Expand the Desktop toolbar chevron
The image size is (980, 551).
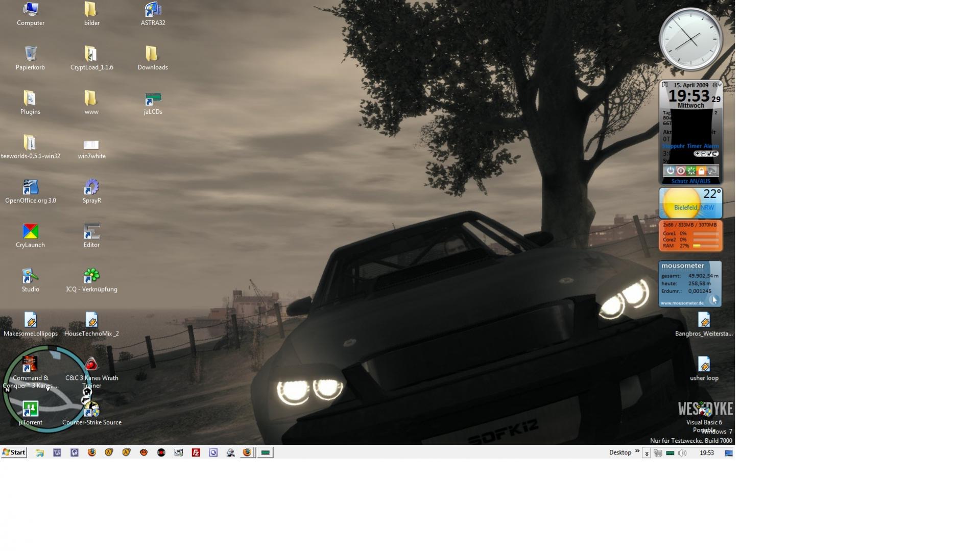click(x=637, y=451)
